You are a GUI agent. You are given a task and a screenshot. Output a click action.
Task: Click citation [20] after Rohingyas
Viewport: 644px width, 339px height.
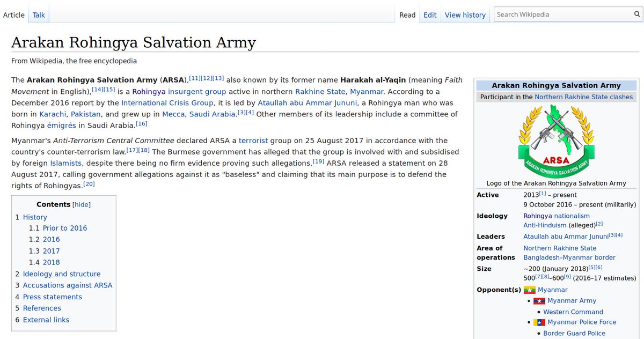point(89,184)
